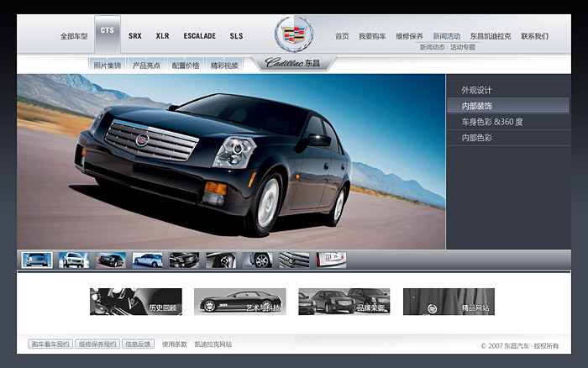588x368 pixels.
Task: Click the 信息反馈 feedback button
Action: pos(138,344)
